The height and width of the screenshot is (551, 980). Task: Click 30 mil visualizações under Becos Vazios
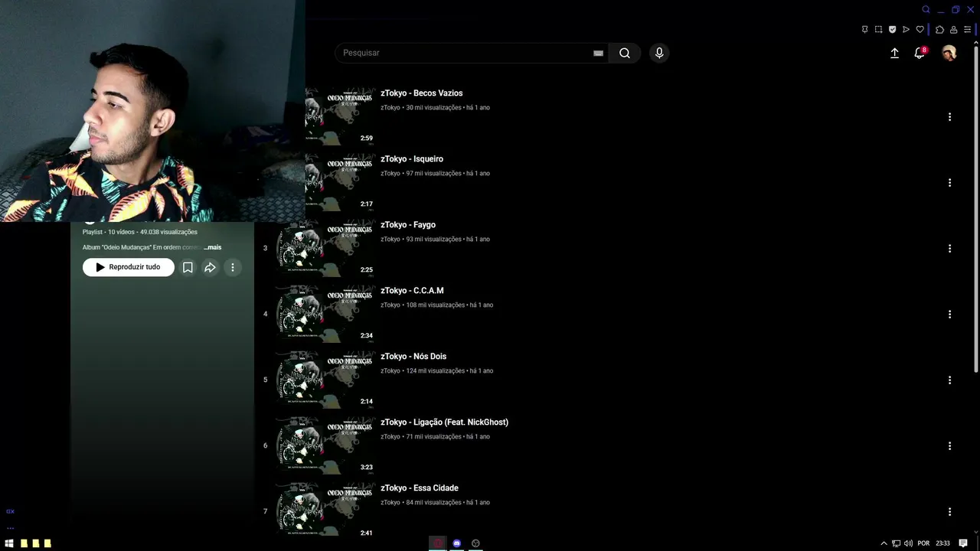coord(433,108)
